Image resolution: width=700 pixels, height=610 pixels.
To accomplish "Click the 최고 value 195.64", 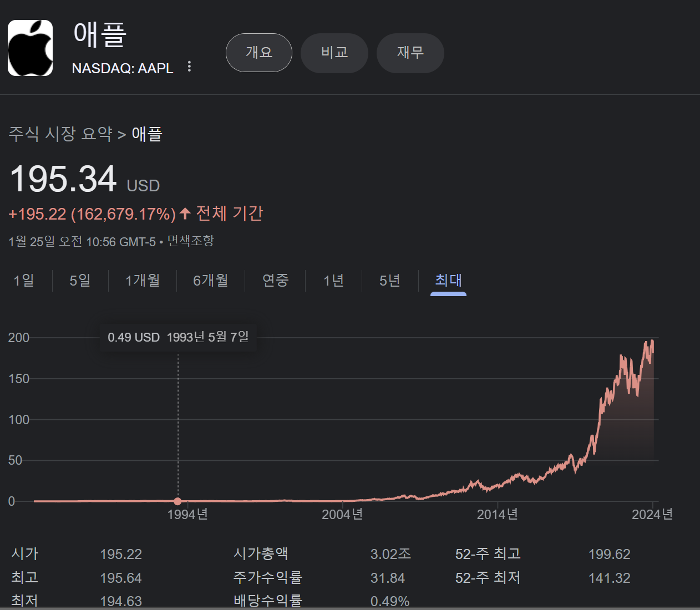I will pos(121,578).
